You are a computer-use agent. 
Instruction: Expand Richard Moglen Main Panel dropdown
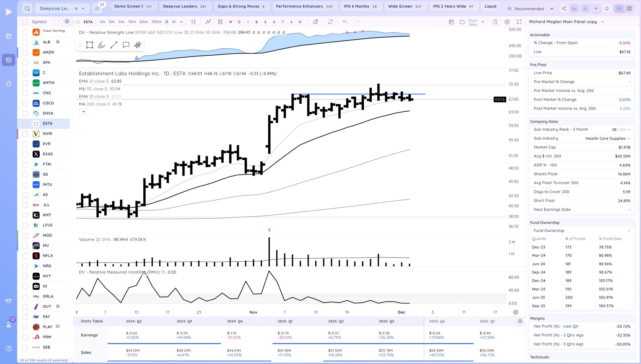point(602,22)
